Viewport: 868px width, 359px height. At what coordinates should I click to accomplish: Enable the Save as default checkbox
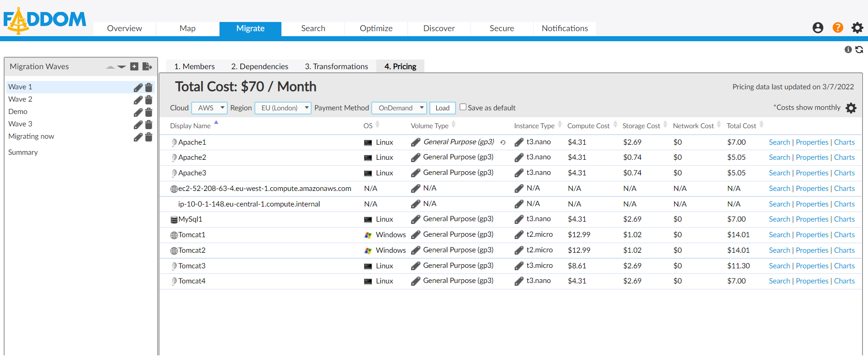point(463,107)
